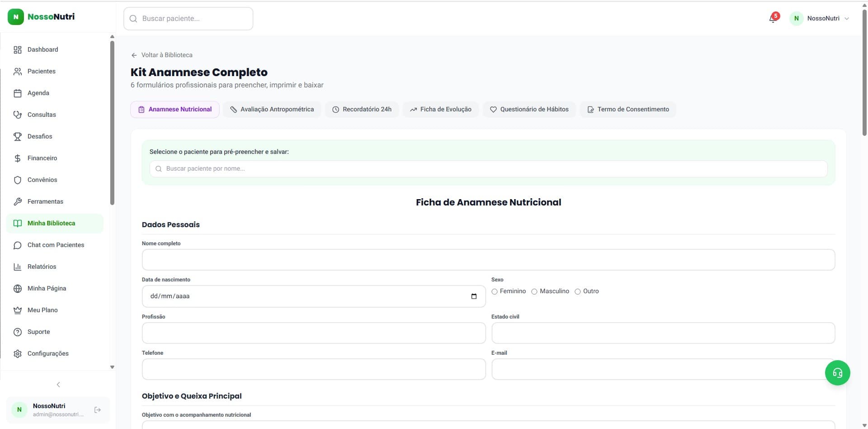Click the top Buscar paciente search field
The height and width of the screenshot is (429, 868).
189,19
